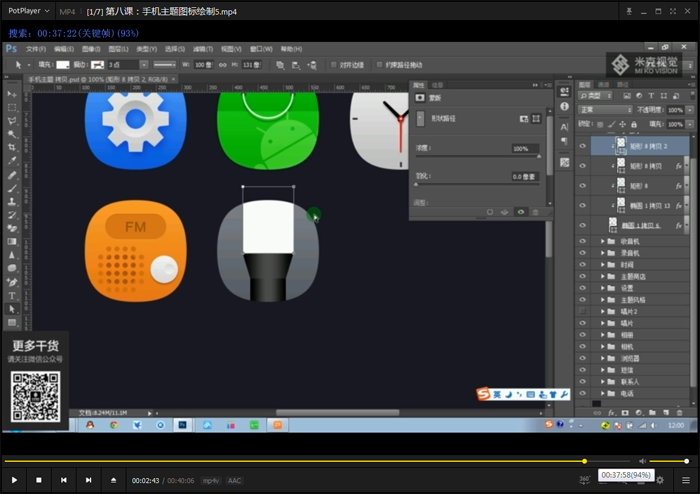
Task: Open the 图层 menu
Action: (119, 48)
